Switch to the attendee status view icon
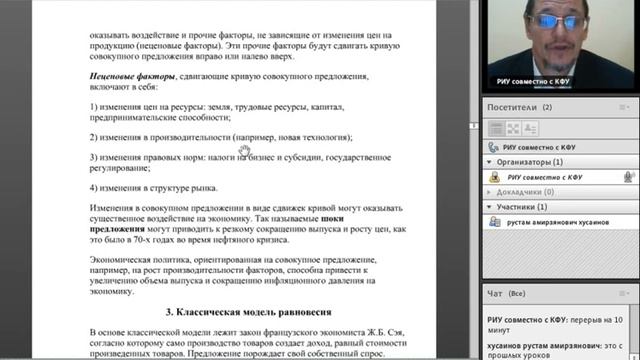 coord(530,129)
